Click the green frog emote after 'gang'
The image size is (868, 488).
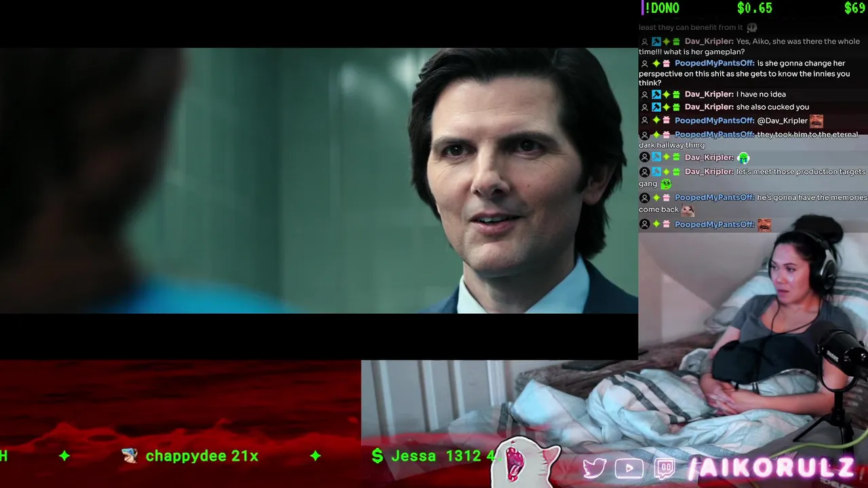tap(666, 184)
